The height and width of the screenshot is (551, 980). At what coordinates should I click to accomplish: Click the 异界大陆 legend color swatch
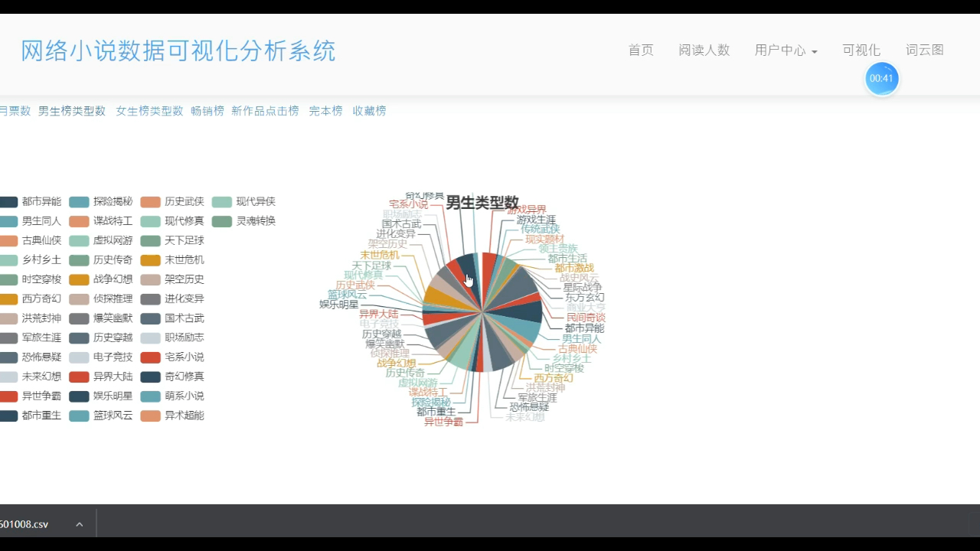[79, 377]
